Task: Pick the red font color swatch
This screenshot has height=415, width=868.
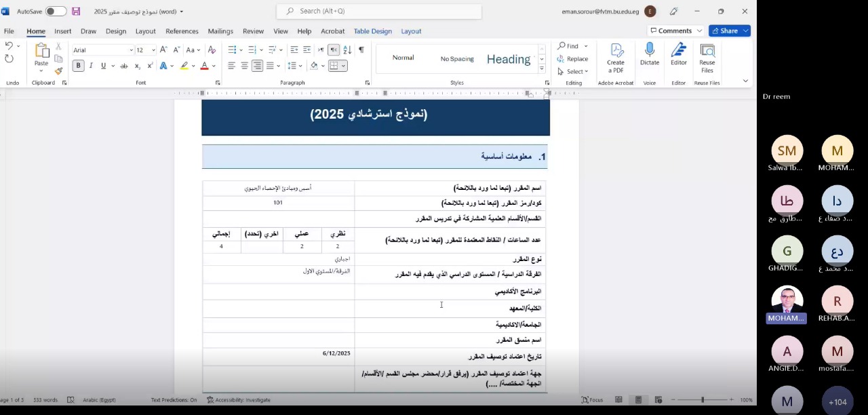Action: coord(204,66)
